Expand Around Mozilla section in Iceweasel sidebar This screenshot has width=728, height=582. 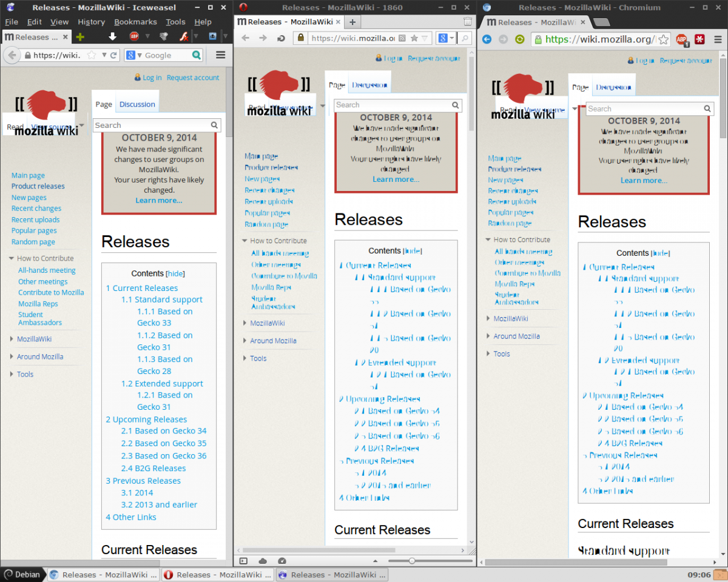[12, 356]
